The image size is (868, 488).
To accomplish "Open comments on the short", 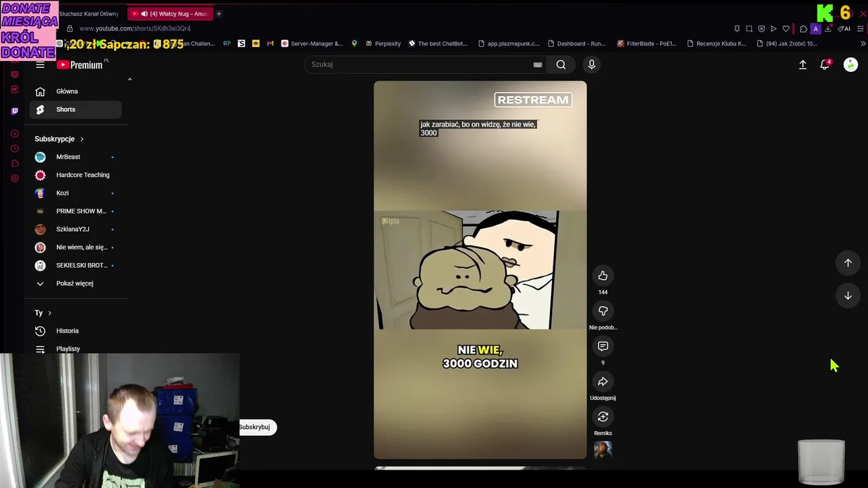I will 603,346.
